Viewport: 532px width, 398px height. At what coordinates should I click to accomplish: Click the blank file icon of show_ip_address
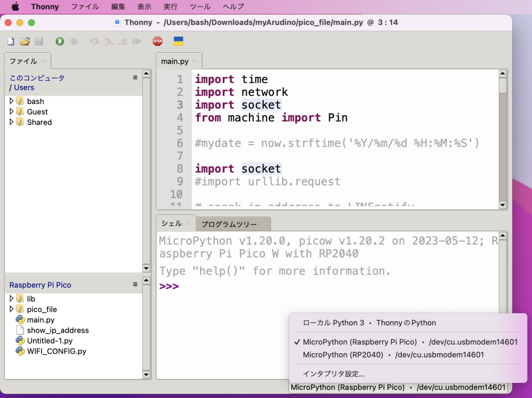20,330
